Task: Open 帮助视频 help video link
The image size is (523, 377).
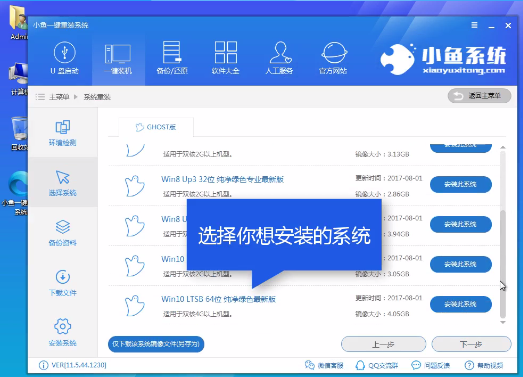Action: [484, 365]
